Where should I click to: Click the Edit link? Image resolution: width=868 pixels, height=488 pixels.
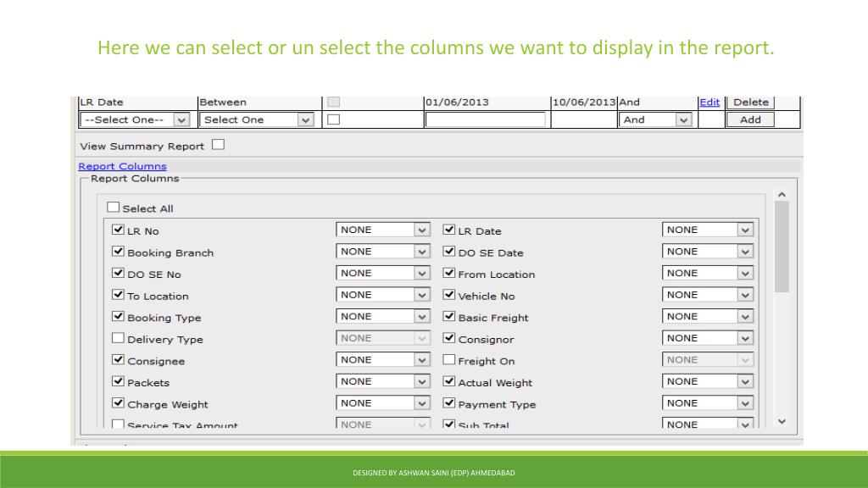[x=709, y=102]
